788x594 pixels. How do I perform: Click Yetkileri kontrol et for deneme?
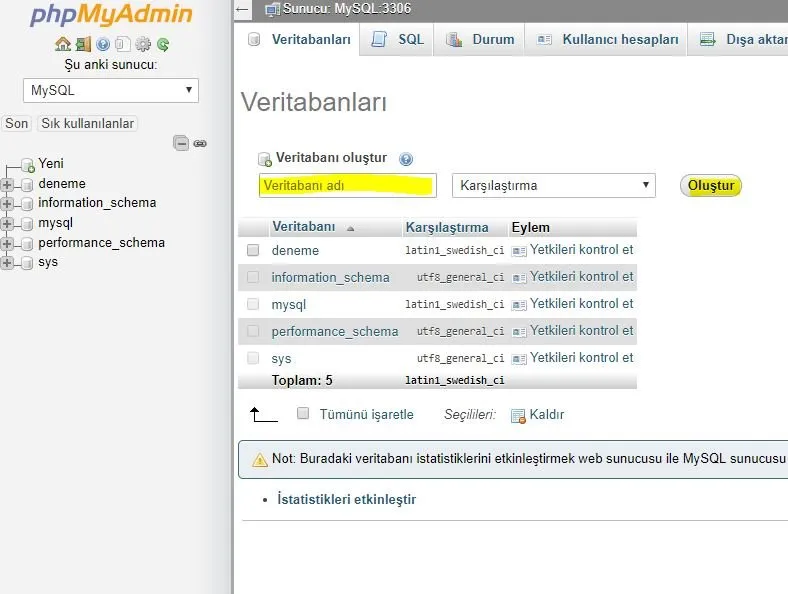pyautogui.click(x=581, y=250)
